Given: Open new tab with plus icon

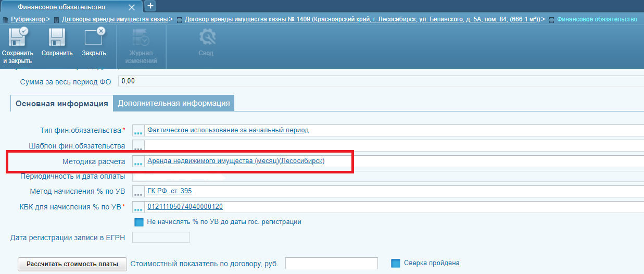Looking at the screenshot, I should point(150,6).
